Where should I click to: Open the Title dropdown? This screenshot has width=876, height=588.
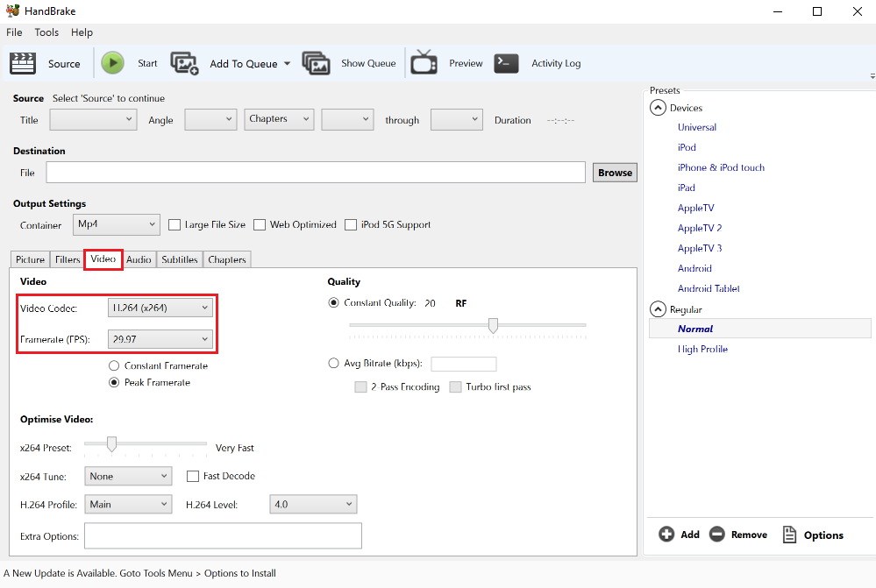[93, 119]
